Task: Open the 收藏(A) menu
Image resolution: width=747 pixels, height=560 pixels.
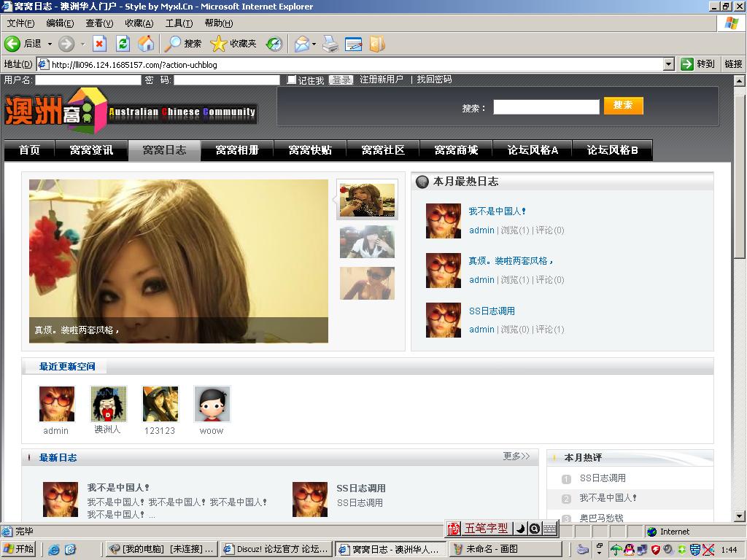Action: 139,23
